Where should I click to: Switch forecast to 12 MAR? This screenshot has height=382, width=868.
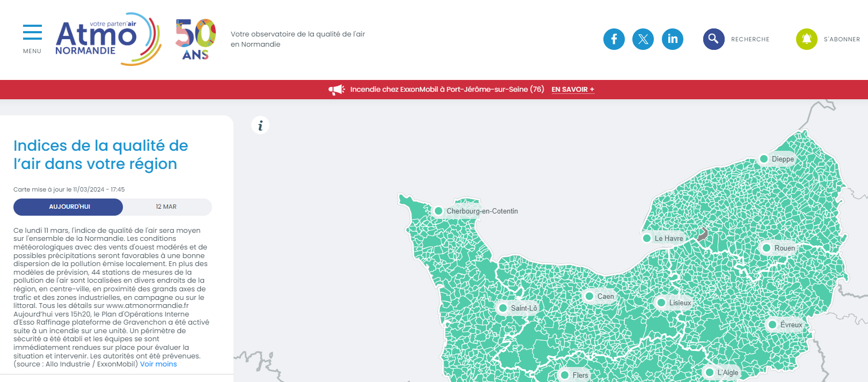pos(166,207)
